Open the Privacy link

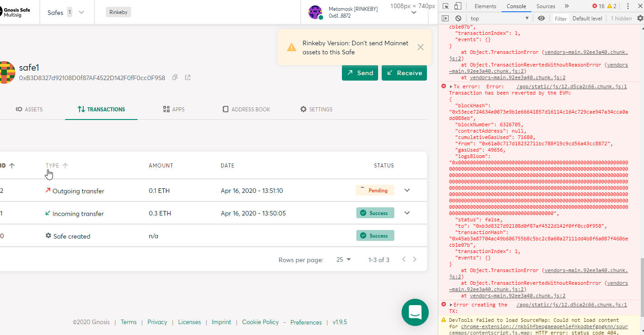pyautogui.click(x=157, y=322)
